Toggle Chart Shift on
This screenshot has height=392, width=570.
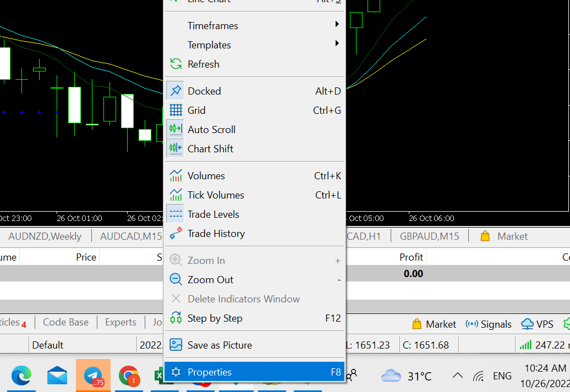click(x=211, y=148)
